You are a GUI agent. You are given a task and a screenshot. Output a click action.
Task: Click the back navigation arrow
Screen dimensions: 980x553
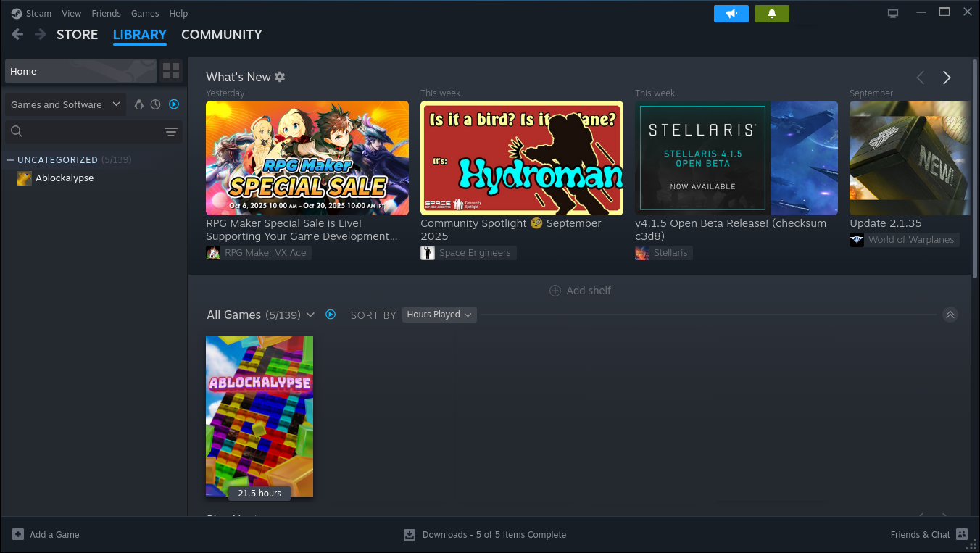[17, 34]
